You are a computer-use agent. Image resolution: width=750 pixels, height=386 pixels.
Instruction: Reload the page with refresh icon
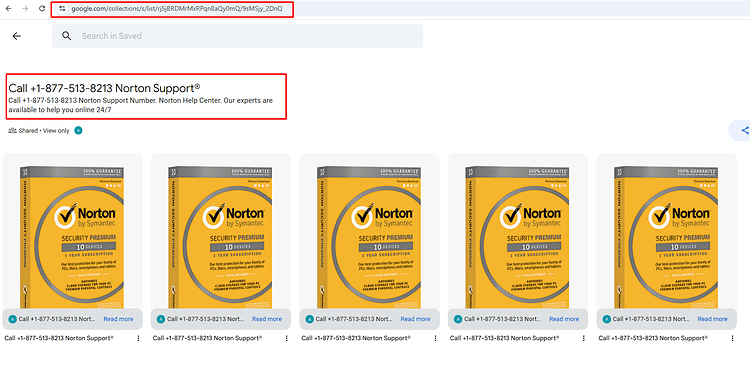pyautogui.click(x=42, y=9)
